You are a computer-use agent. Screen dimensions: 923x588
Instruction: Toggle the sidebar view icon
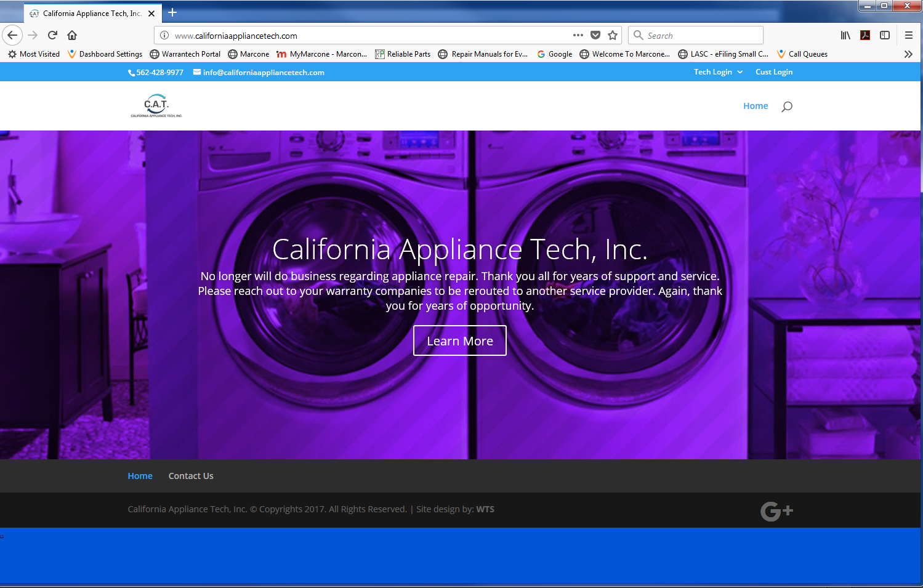coord(885,35)
